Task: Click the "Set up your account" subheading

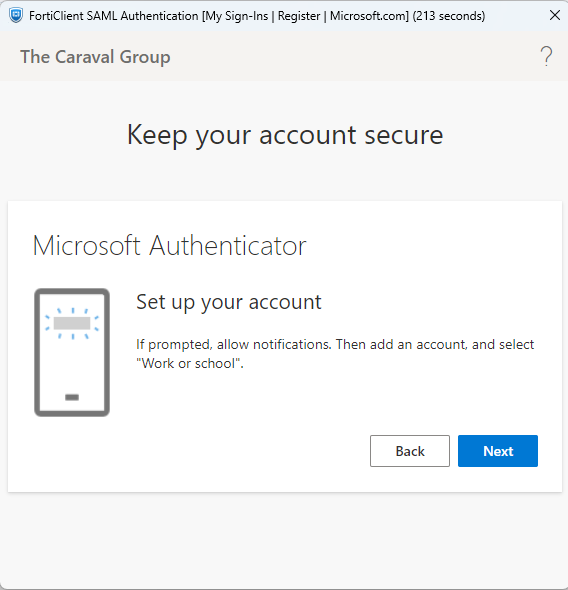Action: point(229,302)
